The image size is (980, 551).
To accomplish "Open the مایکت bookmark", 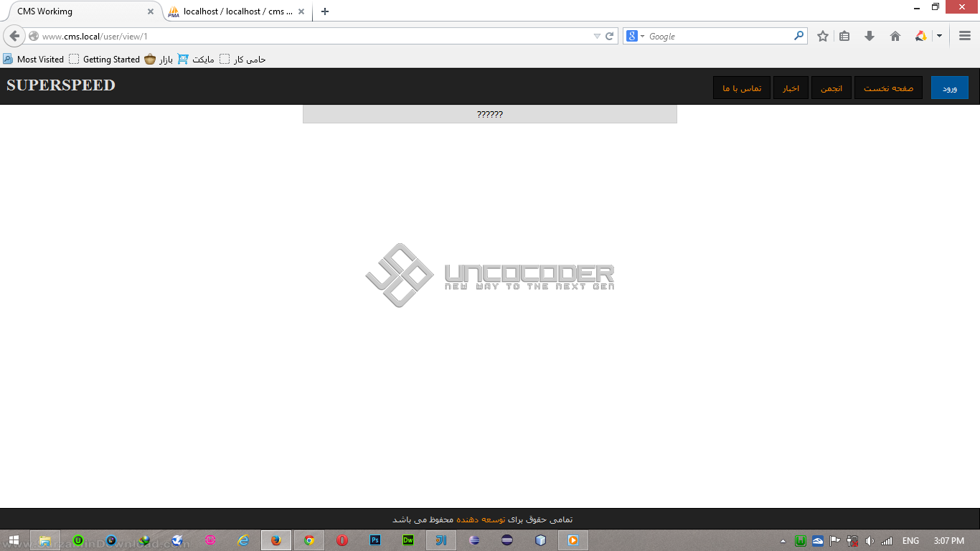I will click(196, 60).
